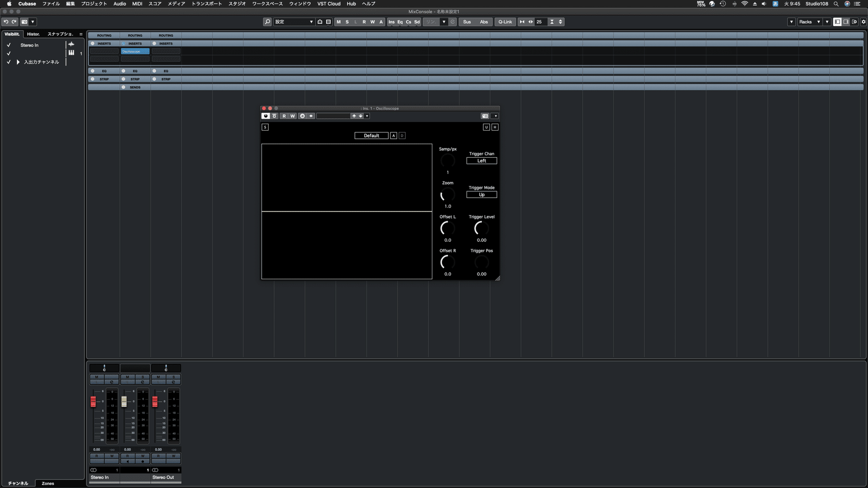Screen dimensions: 868x488
Task: Click the U button in Oscilloscope plugin
Action: point(487,127)
